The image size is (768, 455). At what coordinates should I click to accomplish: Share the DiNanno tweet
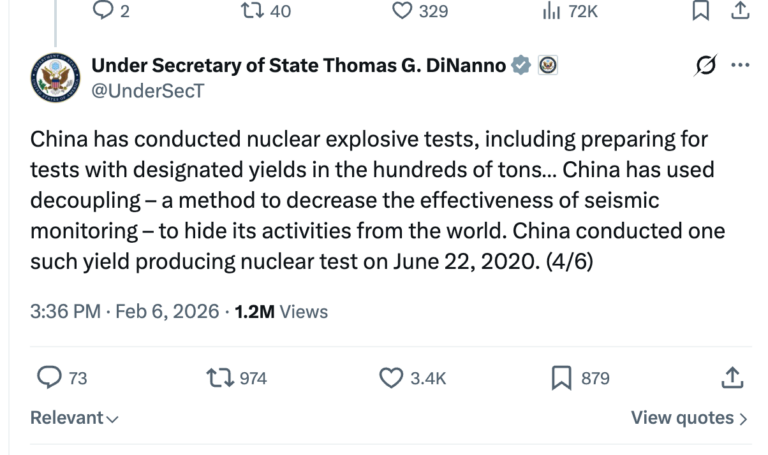(x=732, y=377)
